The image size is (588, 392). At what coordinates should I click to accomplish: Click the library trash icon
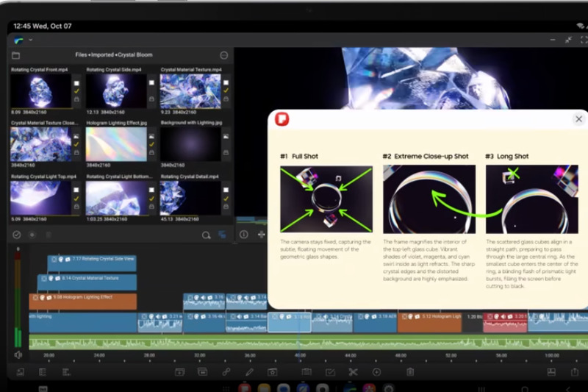pyautogui.click(x=49, y=235)
